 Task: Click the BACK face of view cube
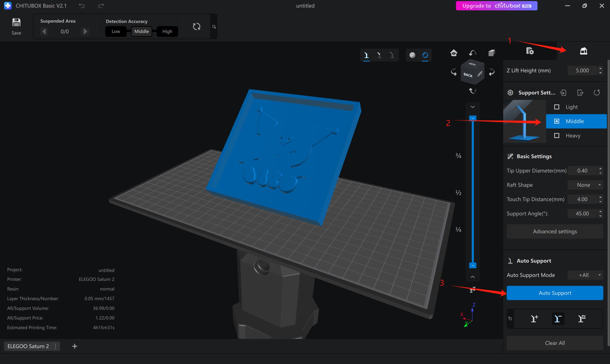pyautogui.click(x=468, y=75)
